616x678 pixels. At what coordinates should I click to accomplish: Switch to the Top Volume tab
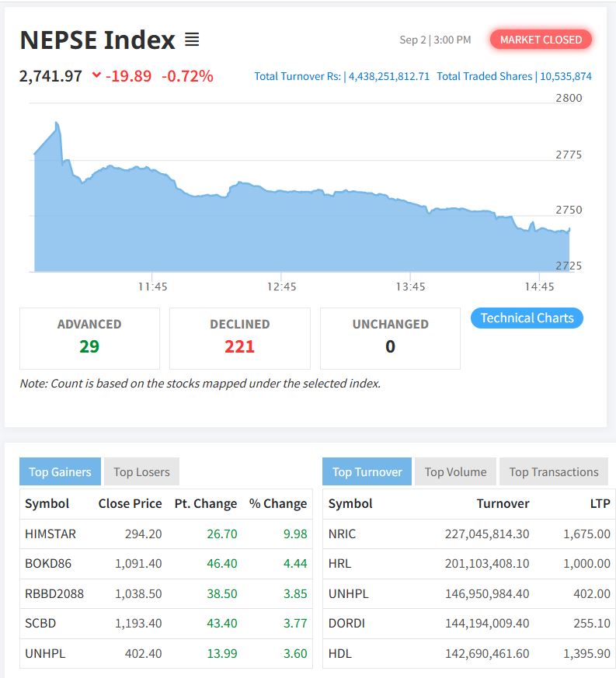click(455, 471)
